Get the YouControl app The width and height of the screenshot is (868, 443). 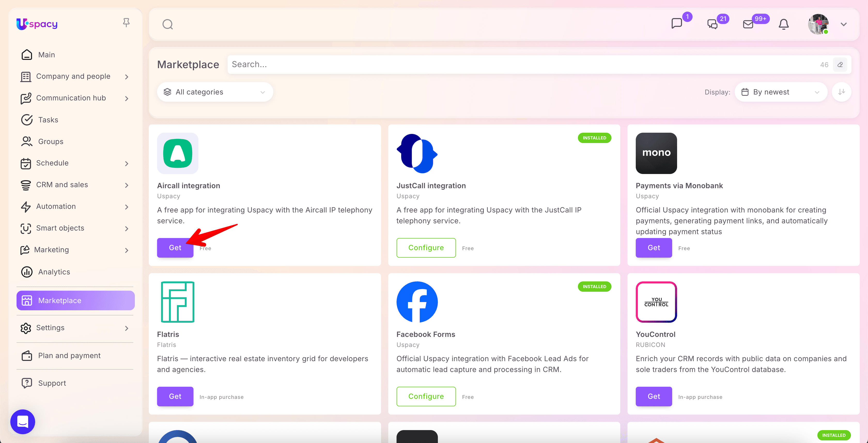[x=654, y=397]
